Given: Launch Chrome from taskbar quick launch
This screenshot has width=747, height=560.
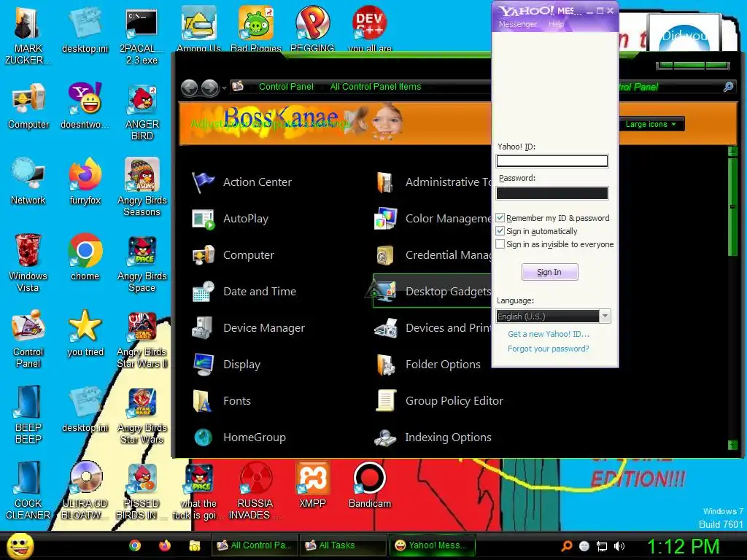Looking at the screenshot, I should pyautogui.click(x=135, y=545).
